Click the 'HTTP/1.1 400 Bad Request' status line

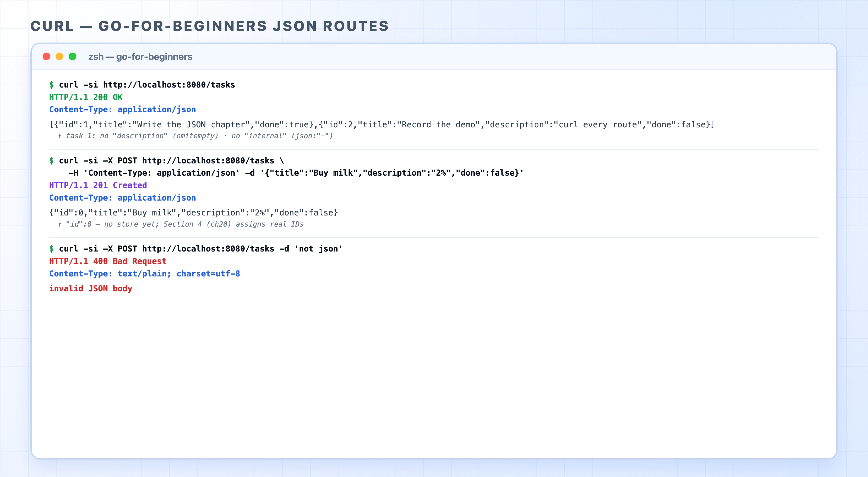108,261
